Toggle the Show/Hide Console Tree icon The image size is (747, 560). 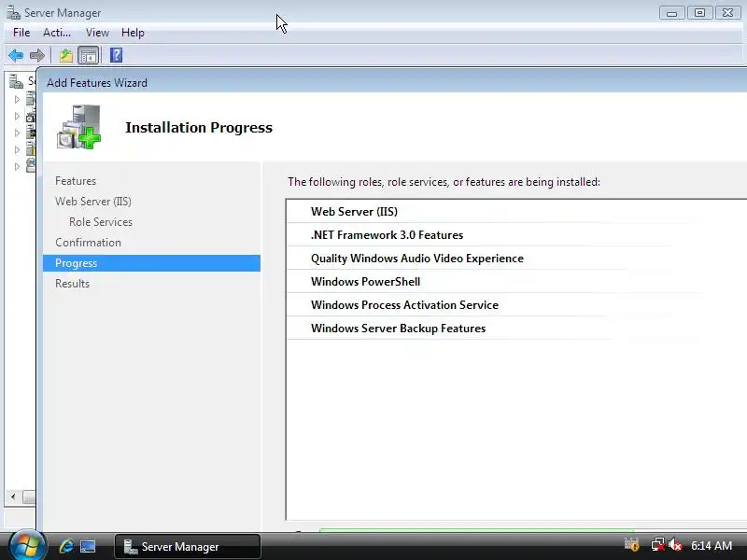(89, 55)
